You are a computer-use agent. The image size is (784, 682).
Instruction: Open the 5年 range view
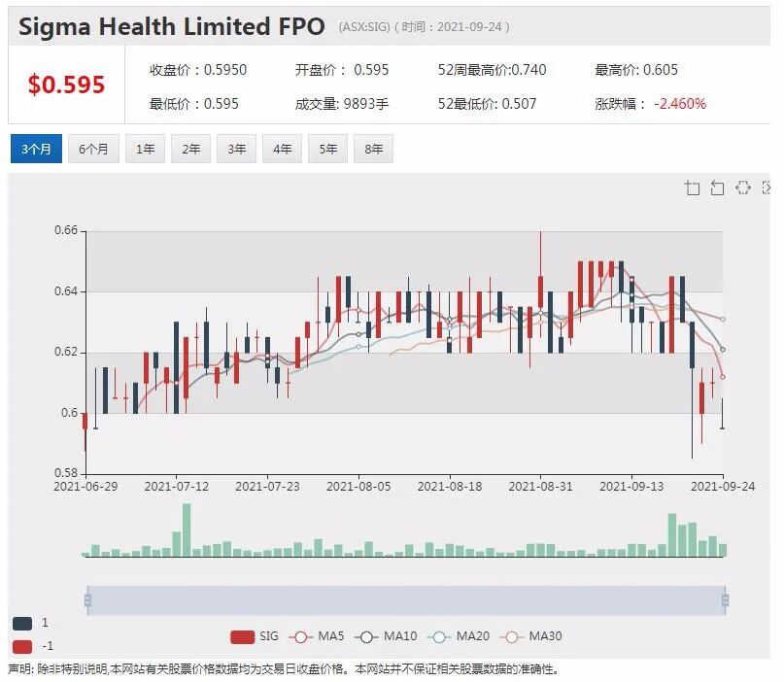327,149
